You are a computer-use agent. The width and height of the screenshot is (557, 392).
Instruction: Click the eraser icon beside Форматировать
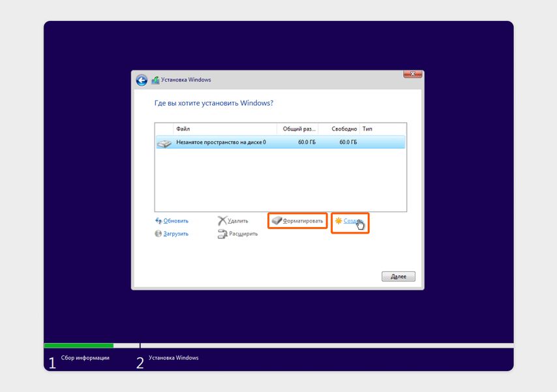click(x=277, y=220)
